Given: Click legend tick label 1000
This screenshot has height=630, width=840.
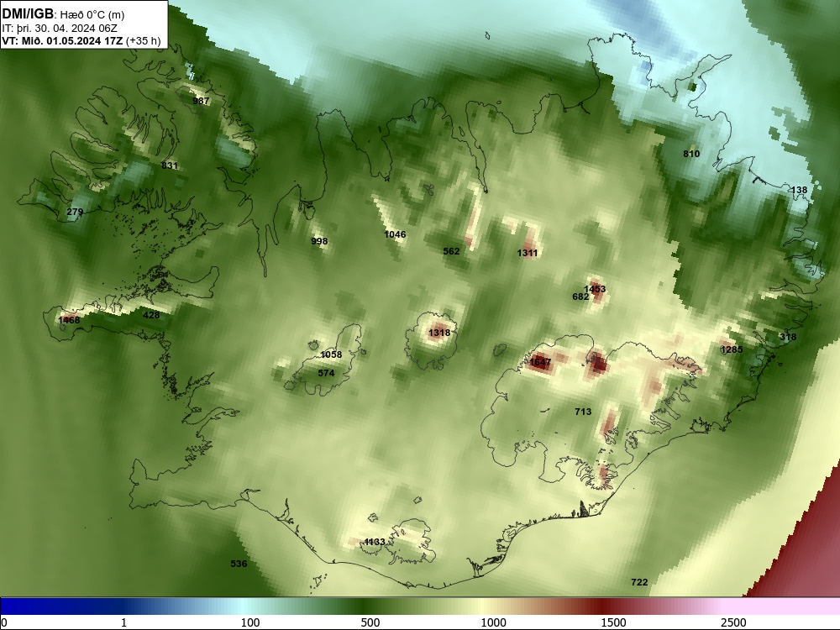Looking at the screenshot, I should pos(493,622).
